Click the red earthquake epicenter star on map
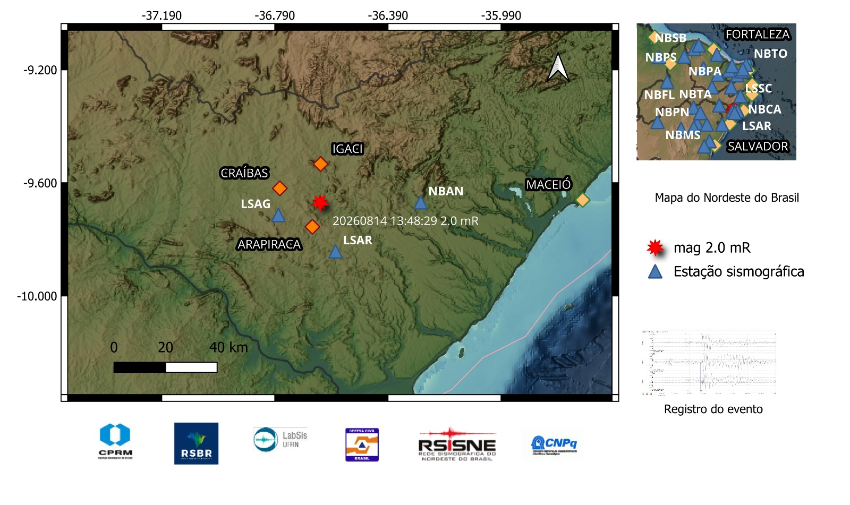Screen dimensions: 850x505 (x=320, y=203)
